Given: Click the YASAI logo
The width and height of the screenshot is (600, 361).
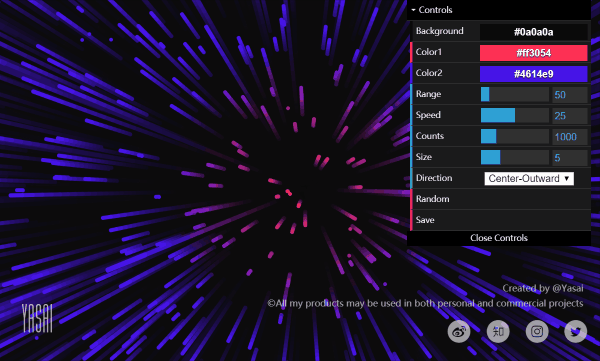Looking at the screenshot, I should click(x=37, y=319).
